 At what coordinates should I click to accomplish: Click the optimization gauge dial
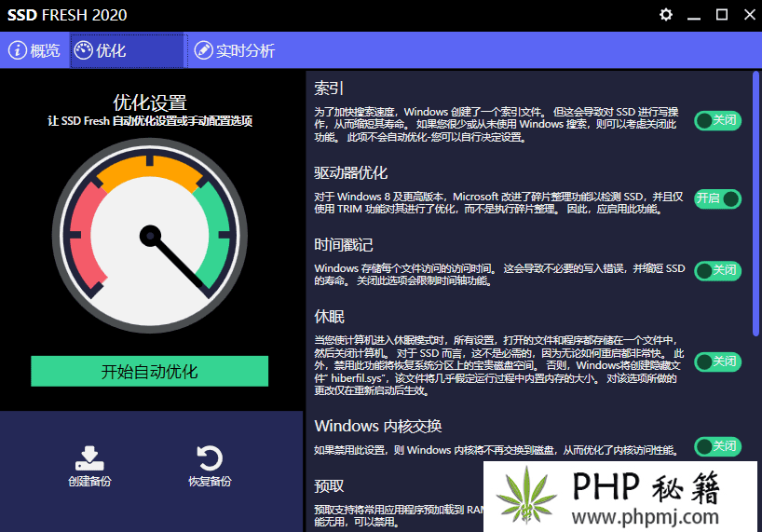[150, 236]
